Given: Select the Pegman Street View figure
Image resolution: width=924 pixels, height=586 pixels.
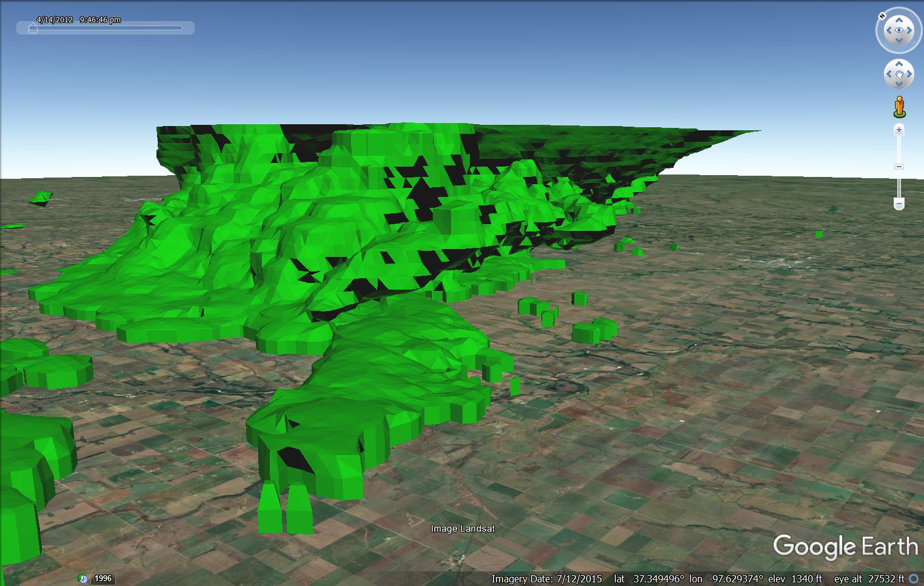Looking at the screenshot, I should tap(899, 107).
